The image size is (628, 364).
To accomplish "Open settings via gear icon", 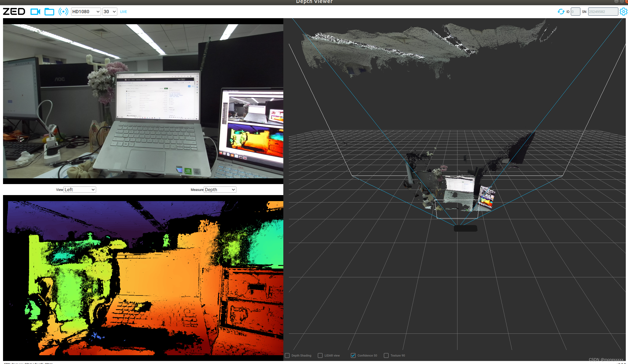I will (623, 12).
